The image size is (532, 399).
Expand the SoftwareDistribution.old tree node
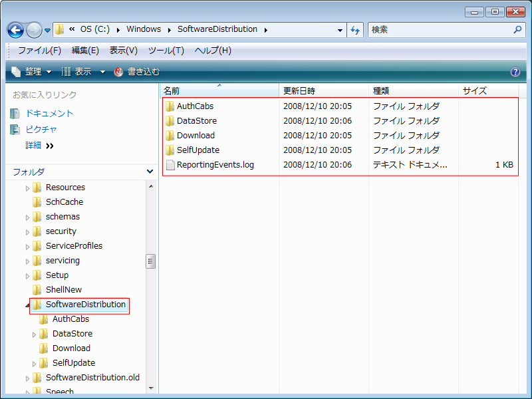pyautogui.click(x=27, y=378)
